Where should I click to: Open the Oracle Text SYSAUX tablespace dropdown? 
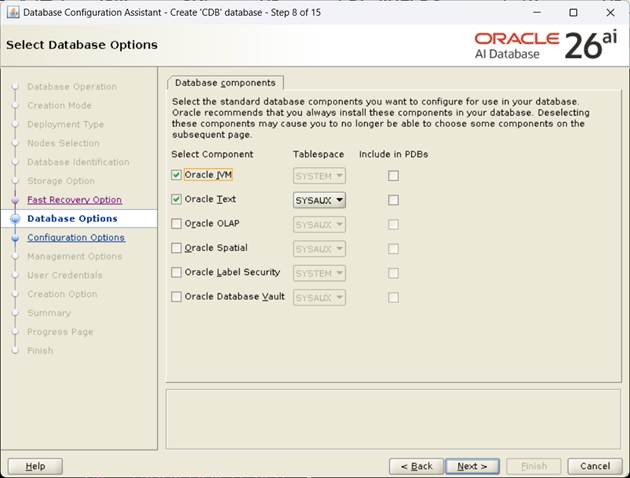pos(319,200)
